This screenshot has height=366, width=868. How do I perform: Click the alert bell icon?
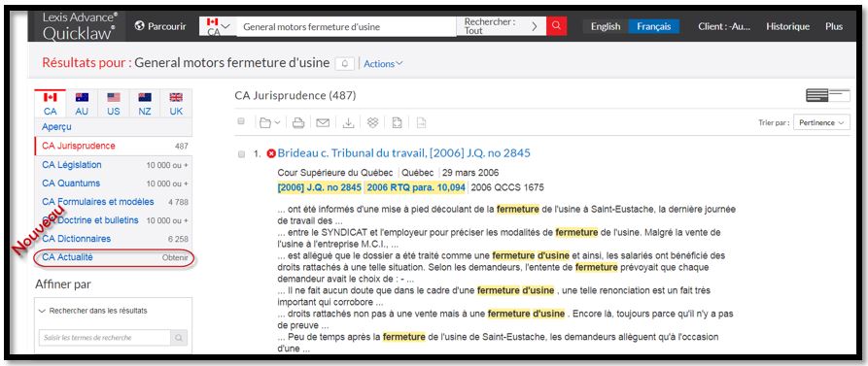[344, 63]
